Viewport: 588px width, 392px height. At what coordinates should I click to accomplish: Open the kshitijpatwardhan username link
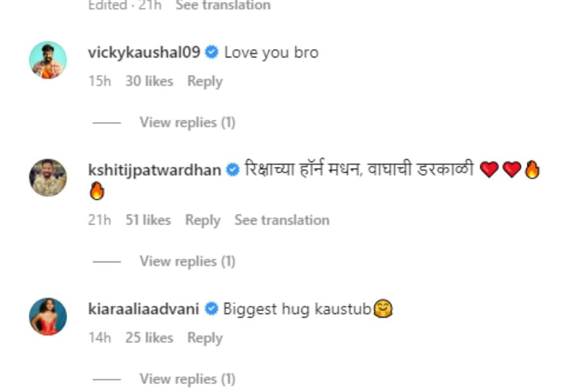coord(154,170)
